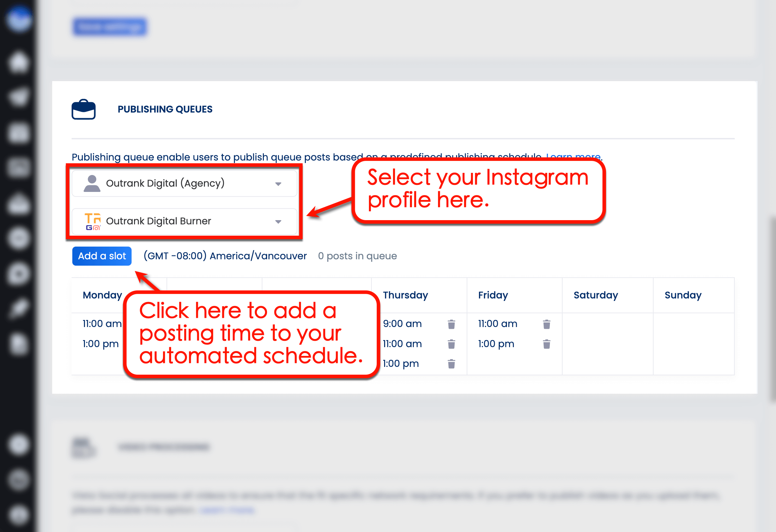Screen dimensions: 776x532
Task: Delete the Thursday 9:00 am slot
Action: click(x=451, y=324)
